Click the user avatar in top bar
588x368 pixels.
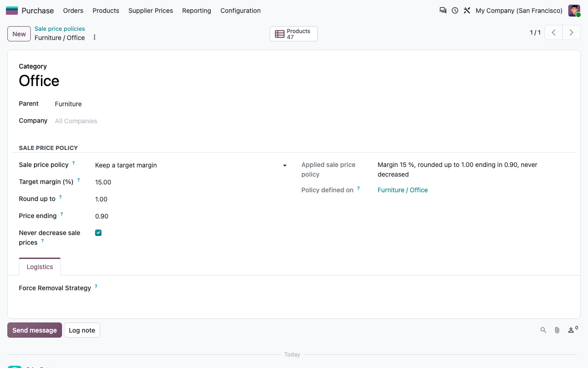[x=574, y=11]
